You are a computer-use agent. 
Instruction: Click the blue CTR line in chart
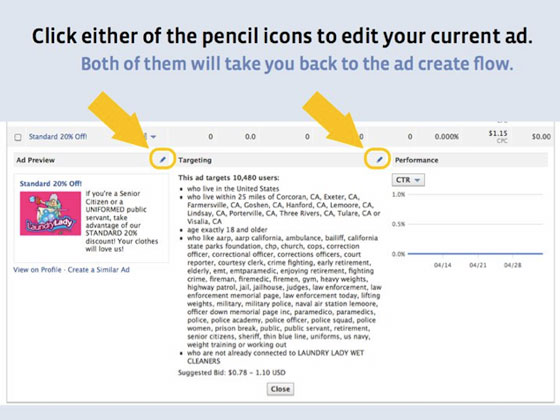tap(475, 254)
